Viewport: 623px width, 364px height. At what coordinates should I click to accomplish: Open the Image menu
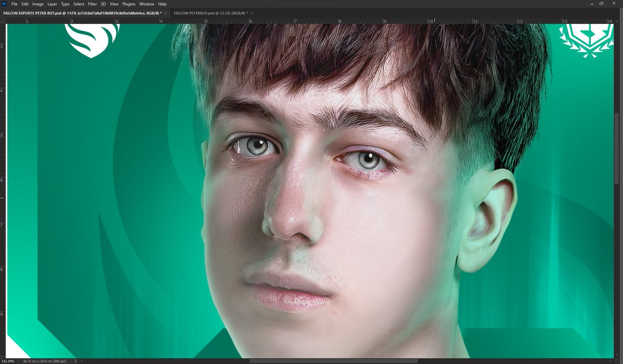[37, 4]
